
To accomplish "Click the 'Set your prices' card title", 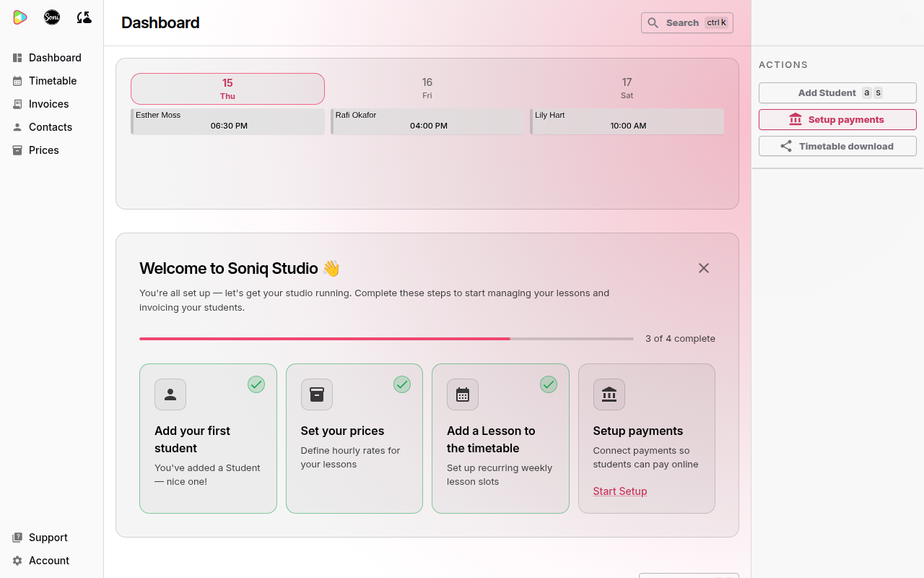I will coord(342,431).
